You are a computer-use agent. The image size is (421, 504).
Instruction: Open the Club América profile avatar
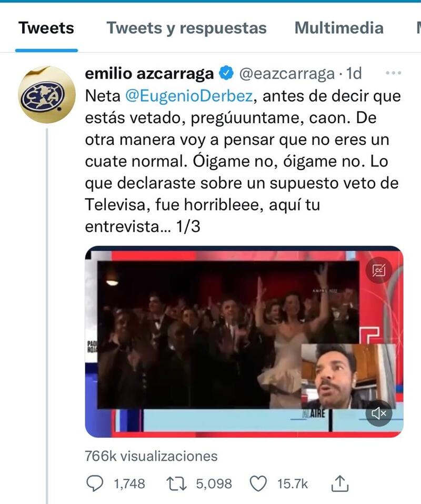pyautogui.click(x=47, y=94)
